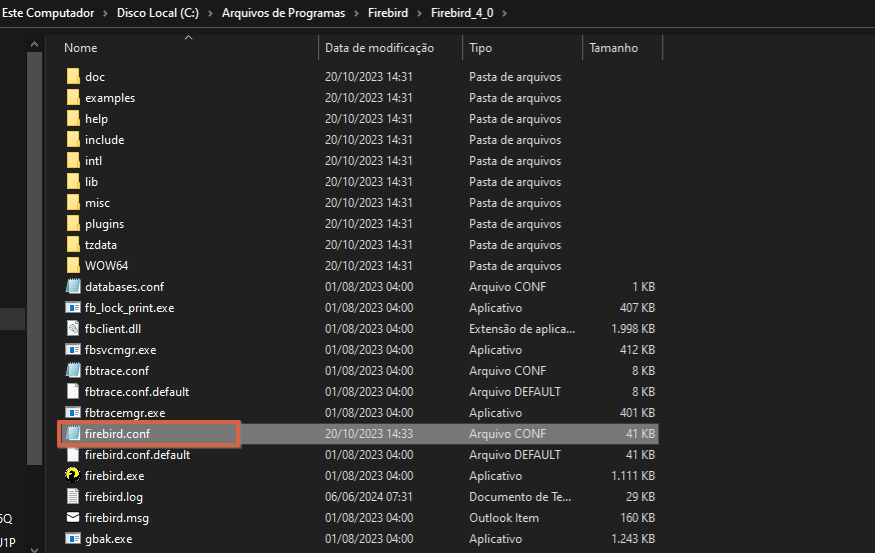Screen dimensions: 875x553
Task: Click the firebird.conf.default file icon
Action: (73, 455)
